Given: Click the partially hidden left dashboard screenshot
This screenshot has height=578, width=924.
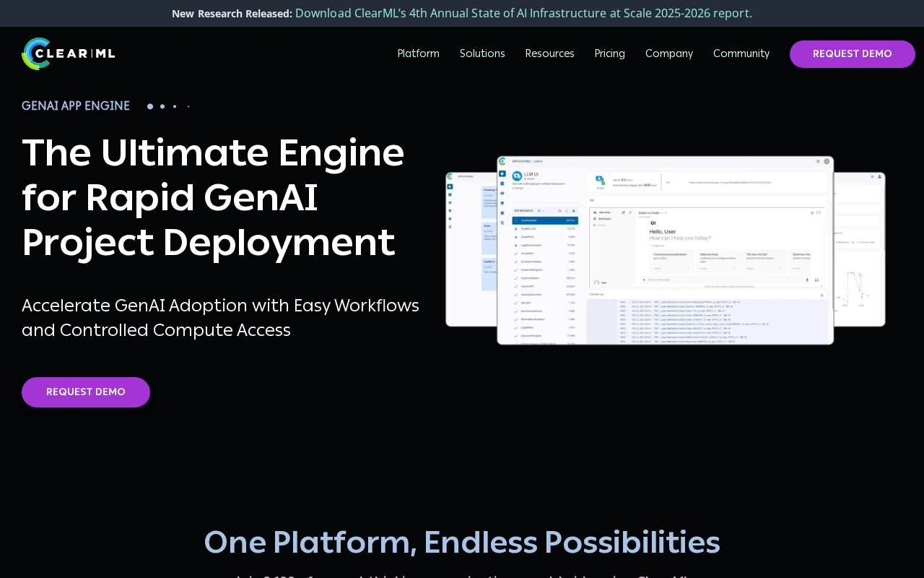Looking at the screenshot, I should 471,249.
